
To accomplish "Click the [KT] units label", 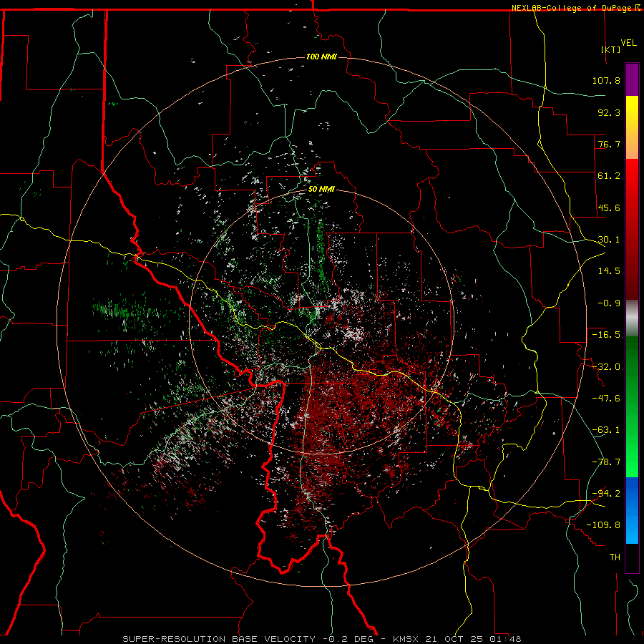I will pos(610,49).
